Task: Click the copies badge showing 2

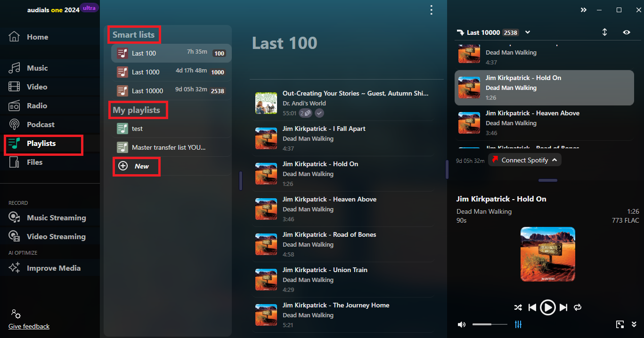Action: pyautogui.click(x=306, y=113)
